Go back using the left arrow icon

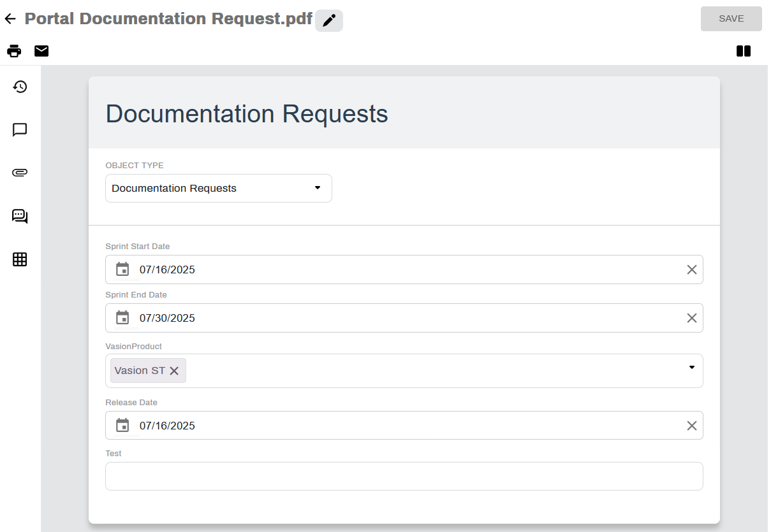click(x=10, y=19)
